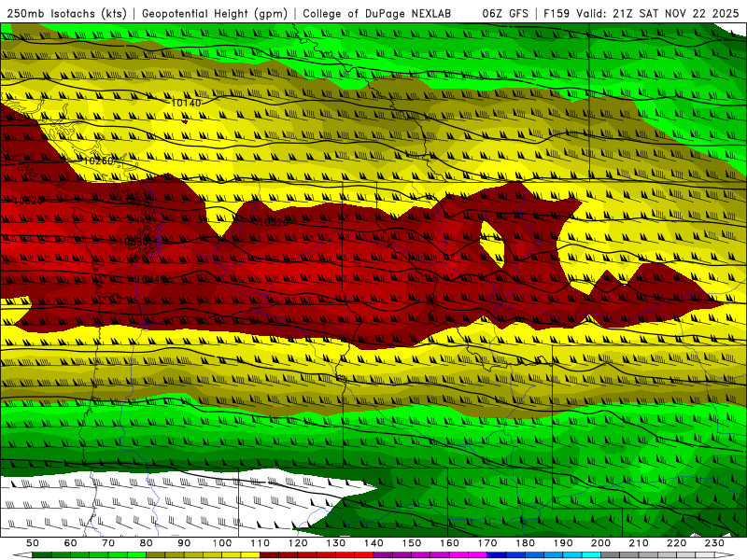Select the 220 value on the color scale
The height and width of the screenshot is (560, 747).
point(676,543)
